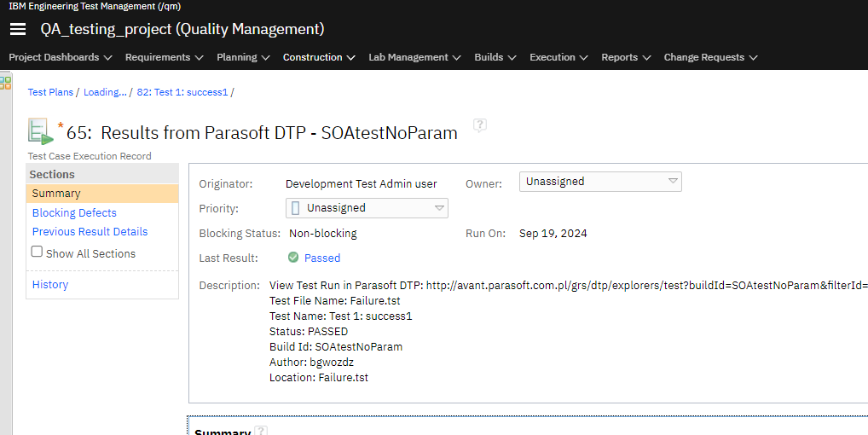This screenshot has width=868, height=435.
Task: Open the Project Dashboards menu
Action: (61, 57)
